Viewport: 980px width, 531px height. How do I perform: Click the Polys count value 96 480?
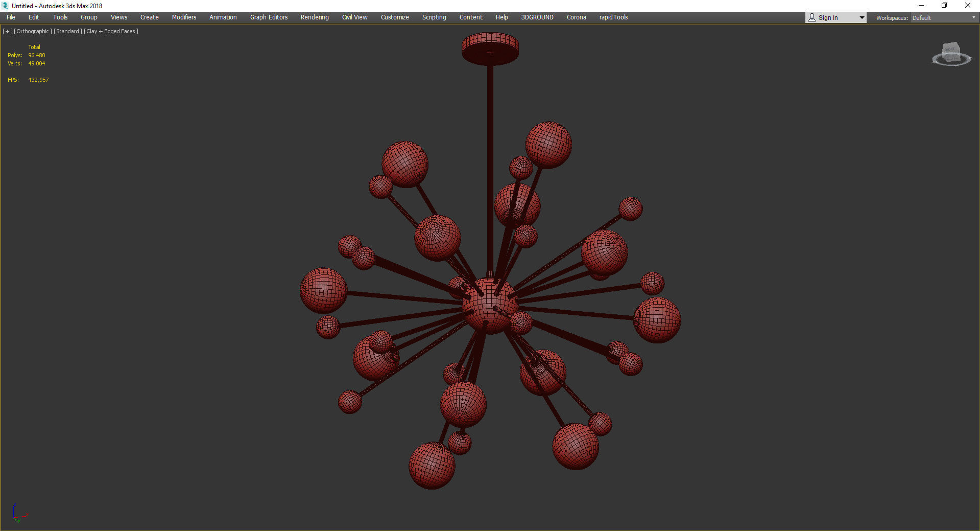point(37,55)
